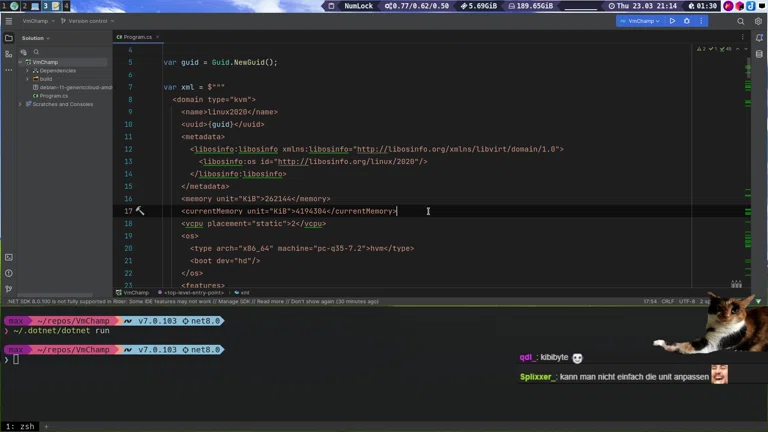Image resolution: width=768 pixels, height=432 pixels.
Task: Open editor tab options vertical dots
Action: tap(743, 37)
